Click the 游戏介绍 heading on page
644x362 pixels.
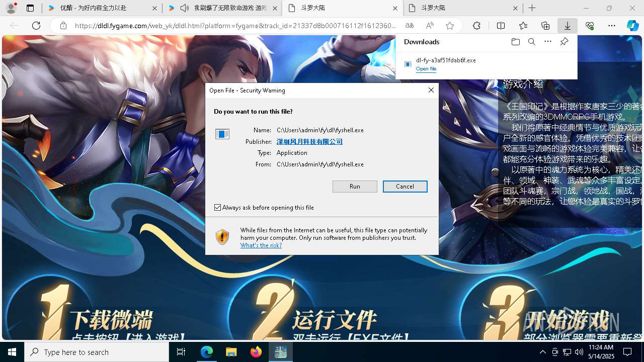click(x=523, y=84)
